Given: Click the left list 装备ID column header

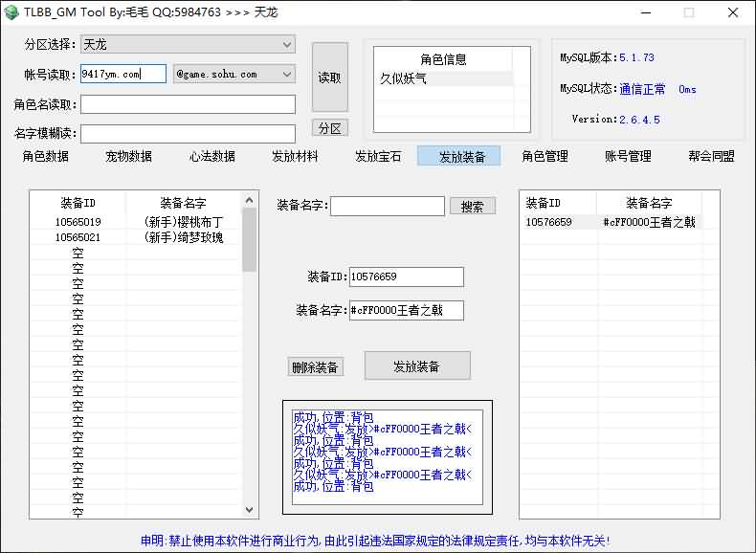Looking at the screenshot, I should pyautogui.click(x=78, y=203).
